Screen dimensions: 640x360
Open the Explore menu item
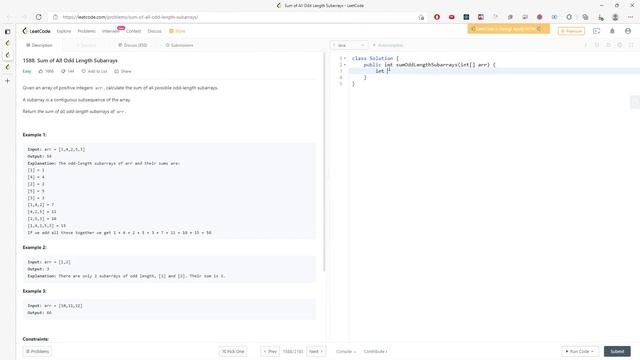pyautogui.click(x=64, y=31)
